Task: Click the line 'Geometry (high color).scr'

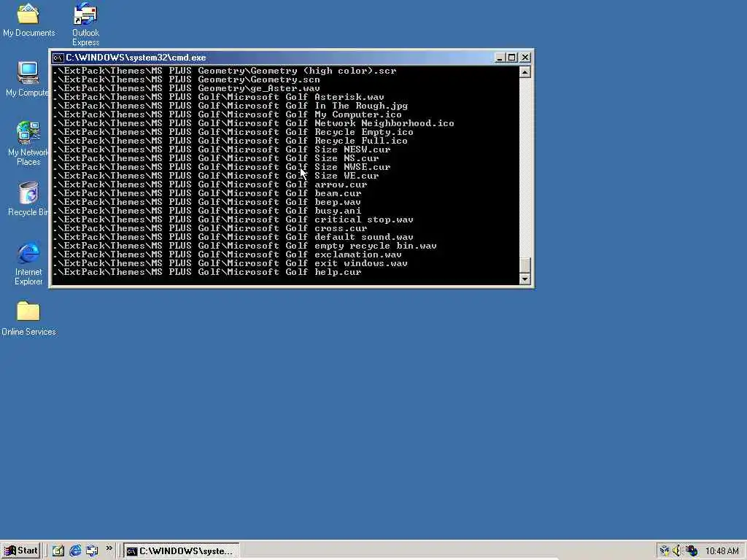Action: coord(225,71)
